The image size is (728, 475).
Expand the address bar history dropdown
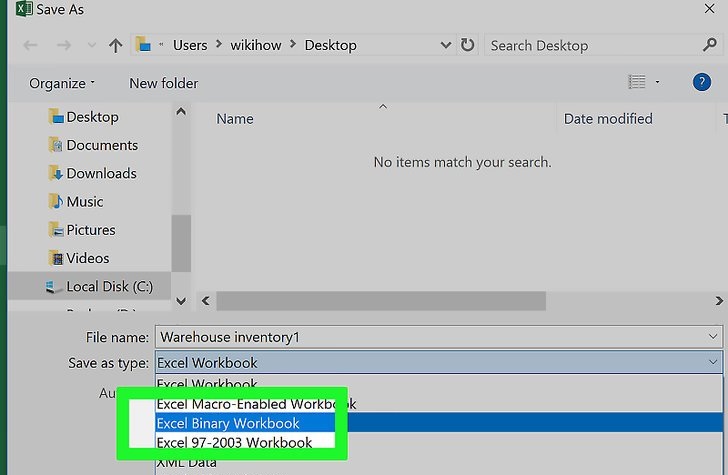445,46
